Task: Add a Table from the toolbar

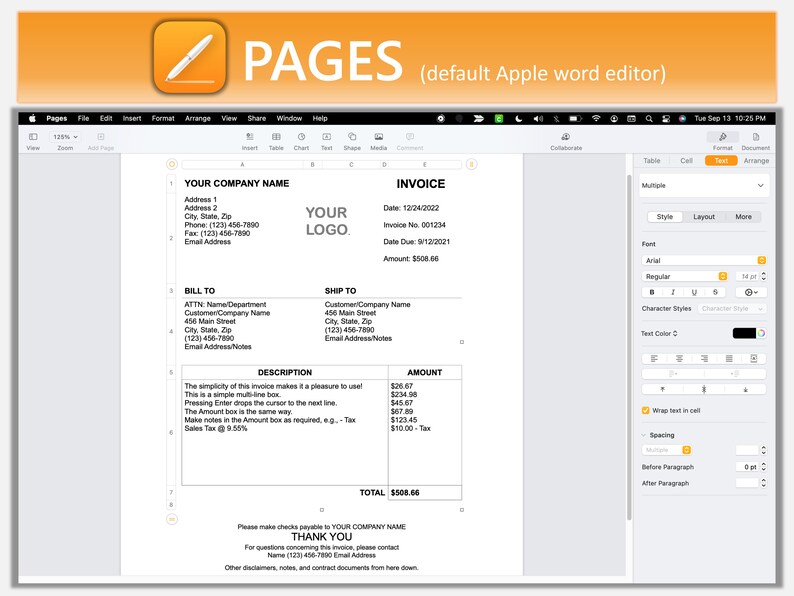Action: pos(276,137)
